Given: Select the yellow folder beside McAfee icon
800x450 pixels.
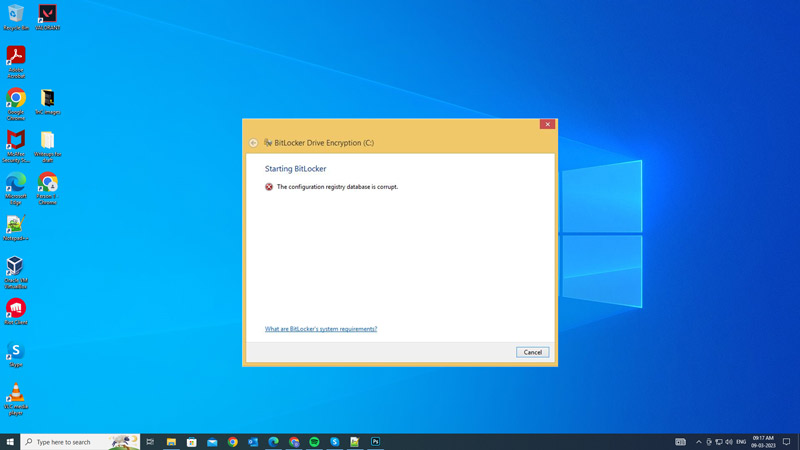Looking at the screenshot, I should [47, 146].
